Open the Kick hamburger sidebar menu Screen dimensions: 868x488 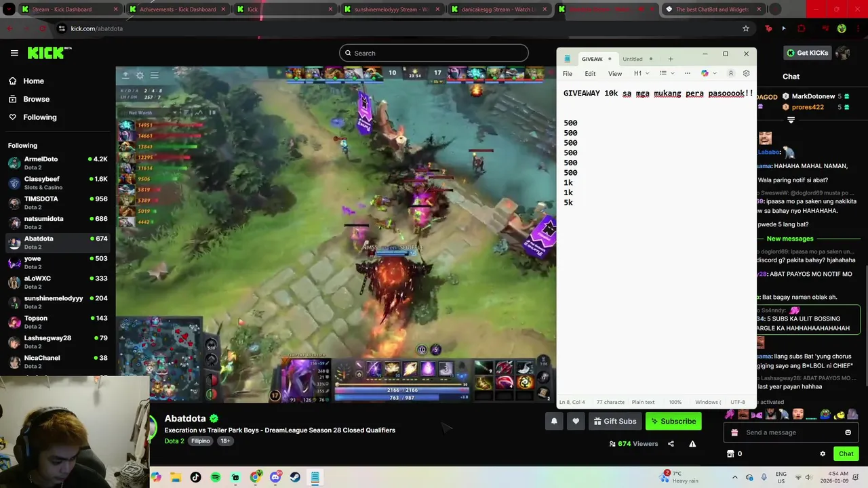coord(14,53)
